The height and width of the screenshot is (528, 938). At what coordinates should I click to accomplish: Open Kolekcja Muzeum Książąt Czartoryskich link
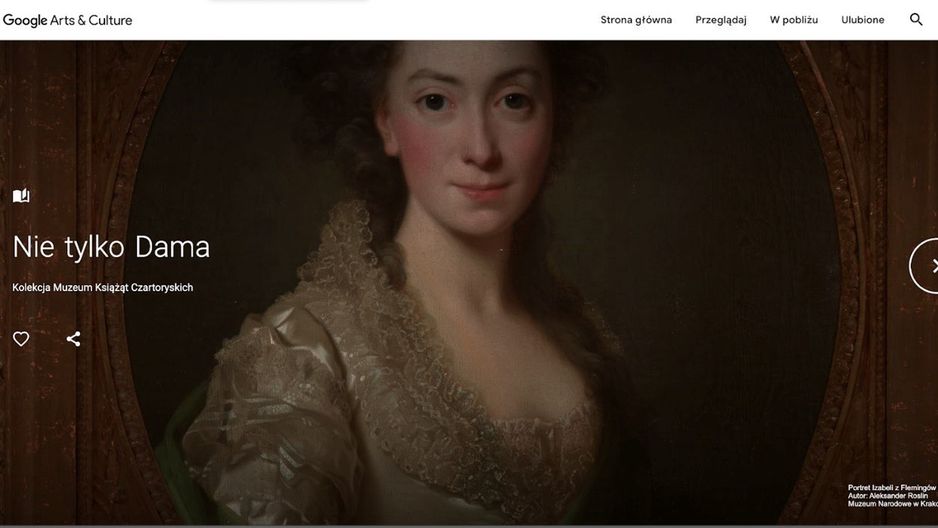tap(102, 288)
